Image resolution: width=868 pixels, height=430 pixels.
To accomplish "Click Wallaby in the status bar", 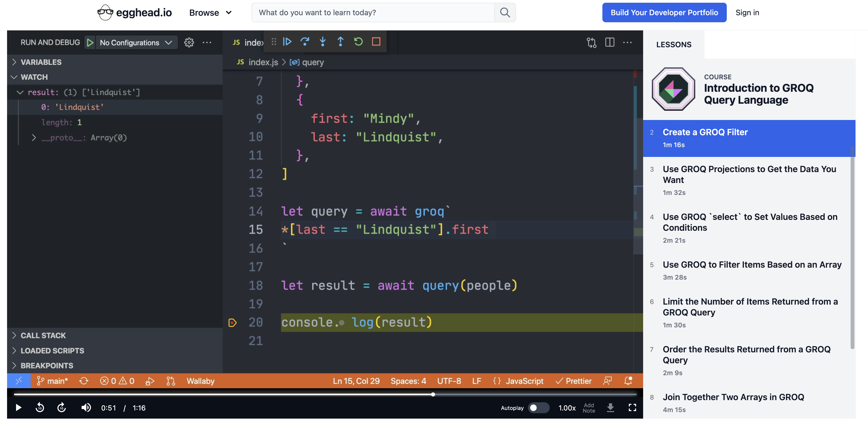I will click(200, 381).
